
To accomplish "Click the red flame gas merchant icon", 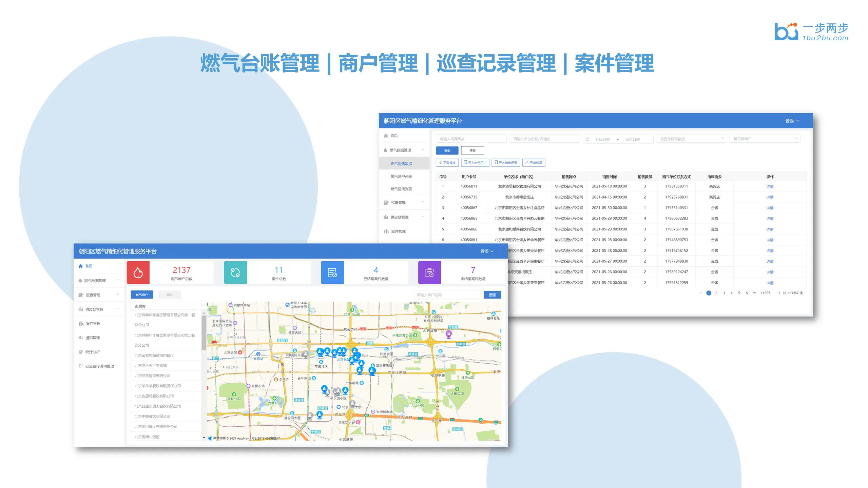I will (x=138, y=272).
